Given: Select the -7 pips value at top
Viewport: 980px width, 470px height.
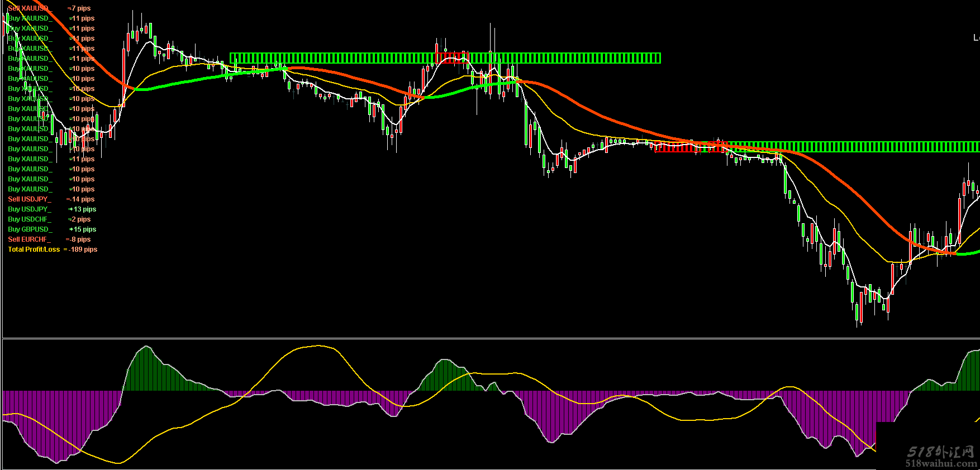Looking at the screenshot, I should pos(80,8).
